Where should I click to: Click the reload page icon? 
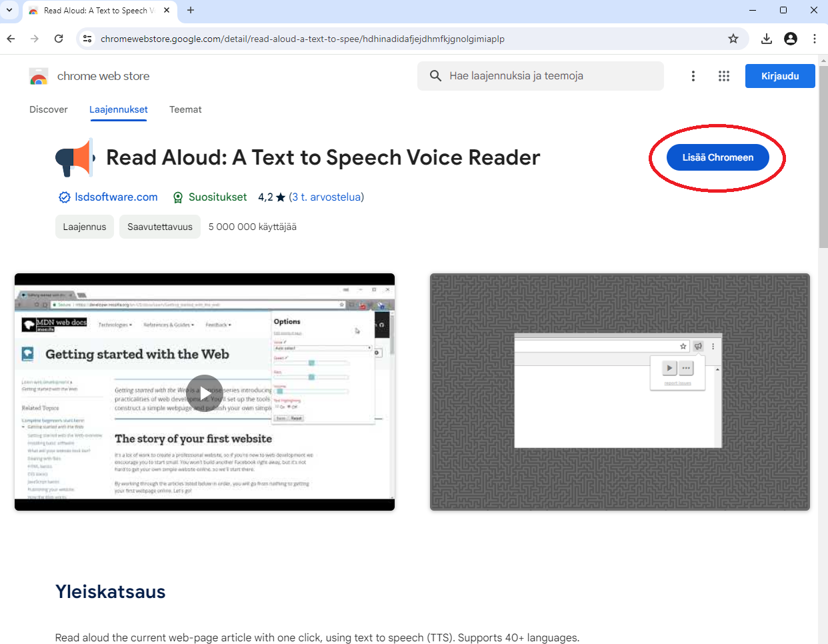tap(59, 39)
